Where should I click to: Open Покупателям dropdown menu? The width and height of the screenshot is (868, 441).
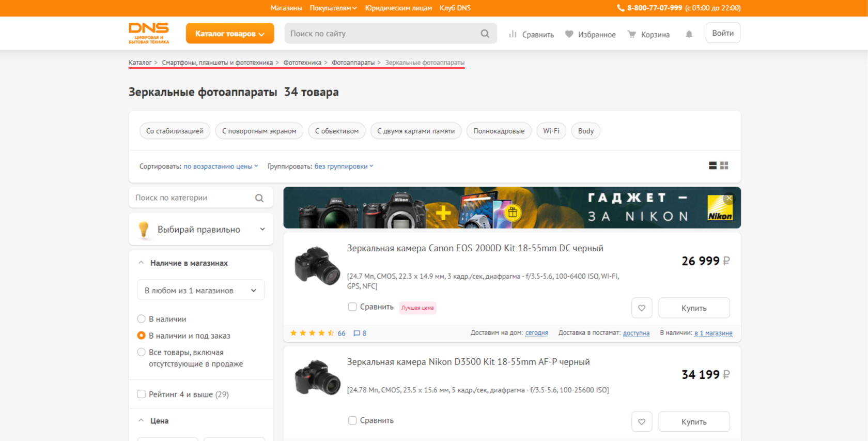coord(333,8)
